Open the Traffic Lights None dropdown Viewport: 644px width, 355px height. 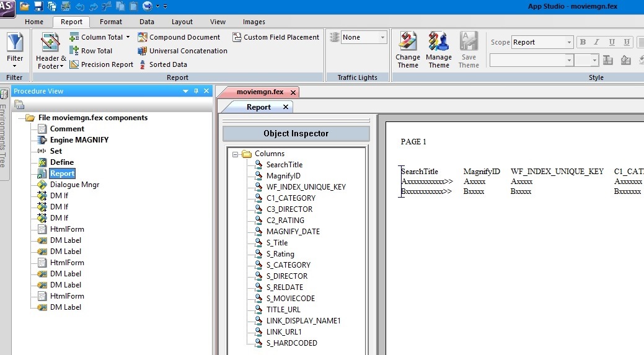382,37
